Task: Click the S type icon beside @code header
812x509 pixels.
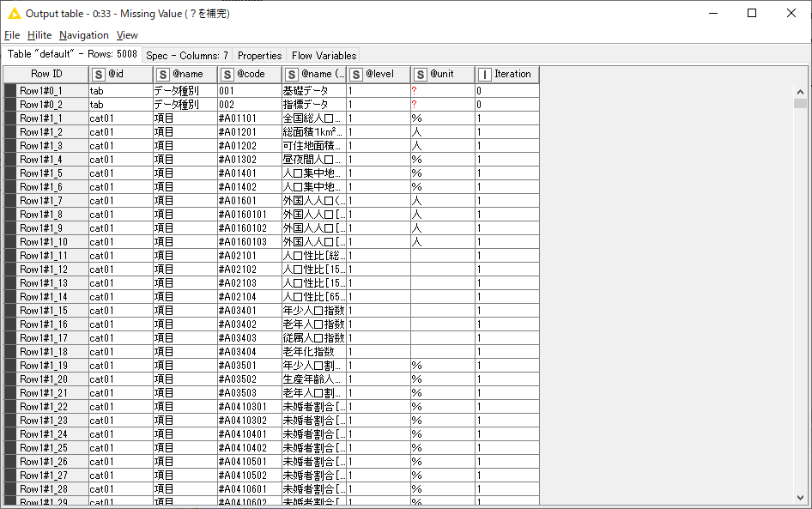Action: (x=227, y=75)
